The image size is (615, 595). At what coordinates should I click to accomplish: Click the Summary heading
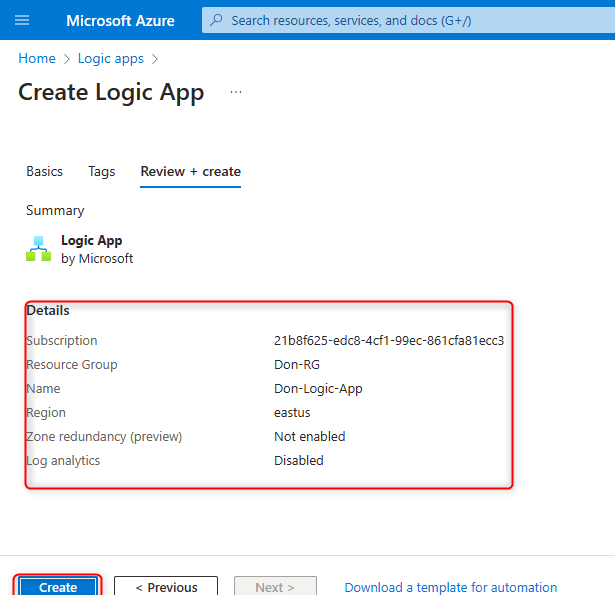click(x=55, y=211)
